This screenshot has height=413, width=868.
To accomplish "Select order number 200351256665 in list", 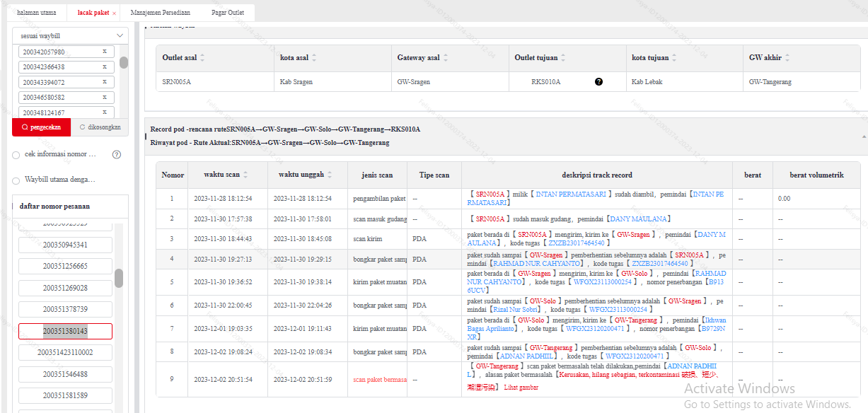I will point(65,266).
